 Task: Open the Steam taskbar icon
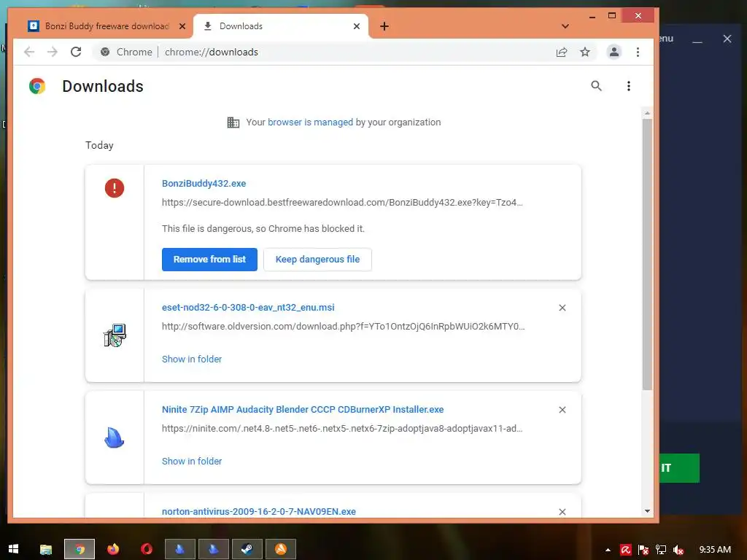coord(247,549)
